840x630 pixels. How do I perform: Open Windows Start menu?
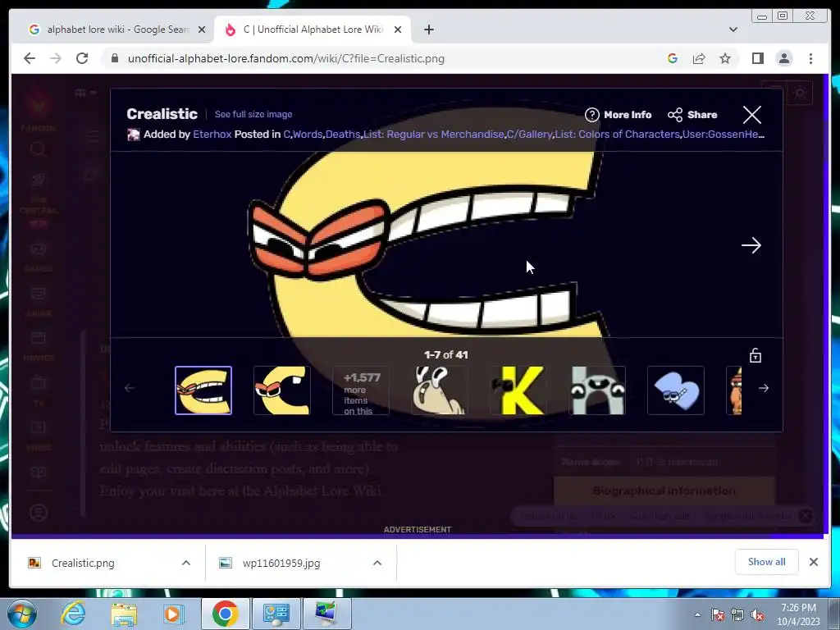(22, 614)
